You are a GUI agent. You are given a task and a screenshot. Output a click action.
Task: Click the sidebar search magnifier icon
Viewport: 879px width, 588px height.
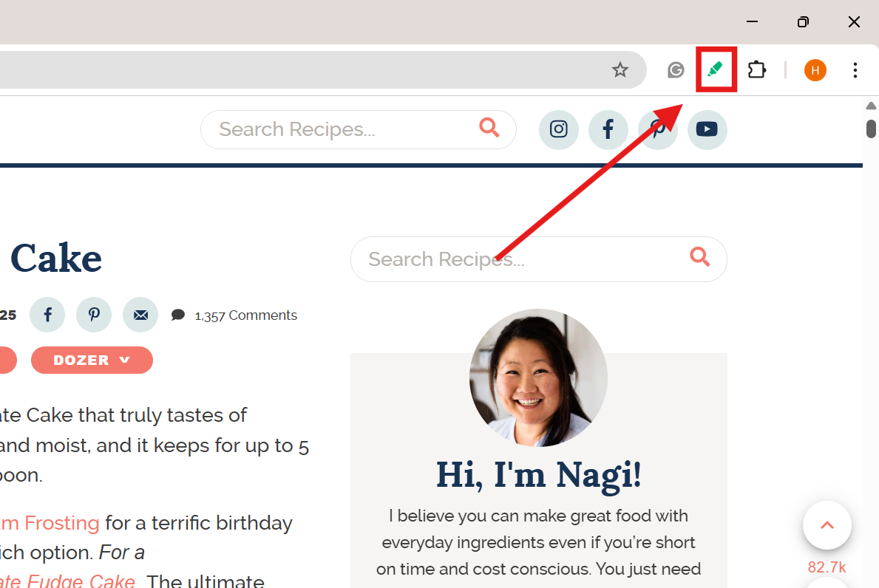point(699,257)
